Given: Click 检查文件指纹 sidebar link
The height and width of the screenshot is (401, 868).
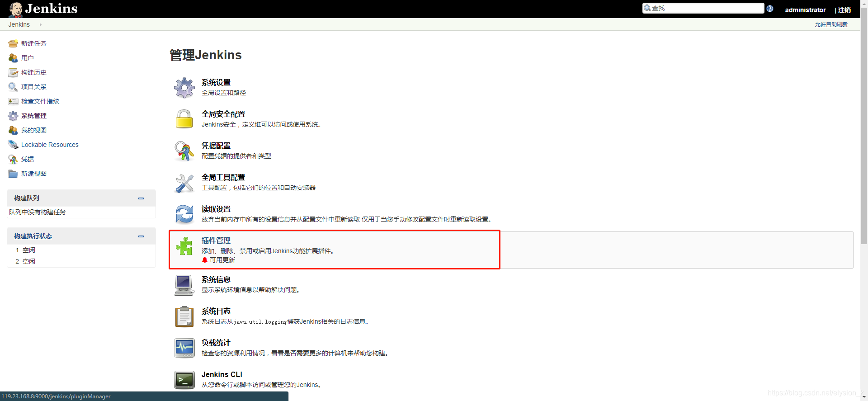Looking at the screenshot, I should [x=40, y=101].
